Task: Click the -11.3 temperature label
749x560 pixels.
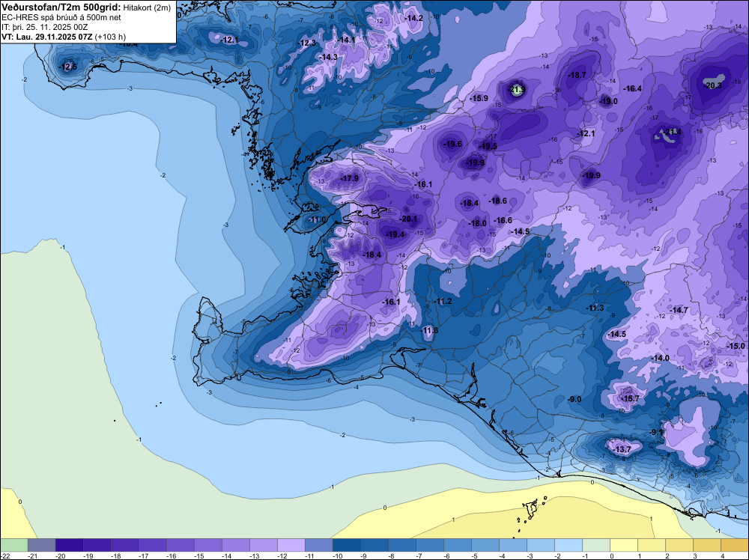Action: (595, 308)
